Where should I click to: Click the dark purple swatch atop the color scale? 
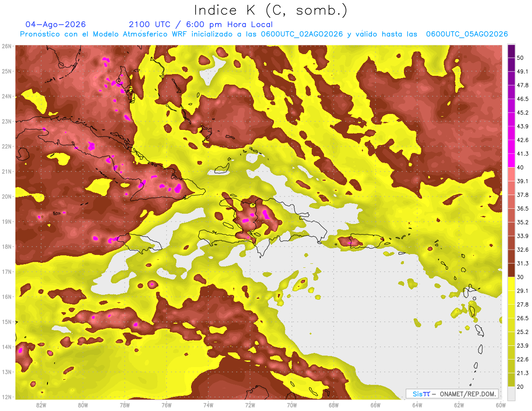pos(511,51)
